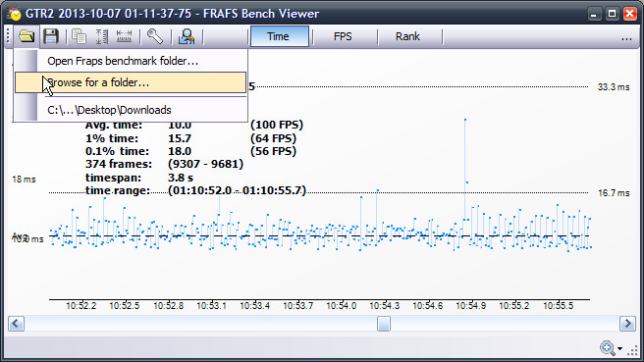644x362 pixels.
Task: Minimize the FRAFS Bench Viewer window
Action: 594,14
